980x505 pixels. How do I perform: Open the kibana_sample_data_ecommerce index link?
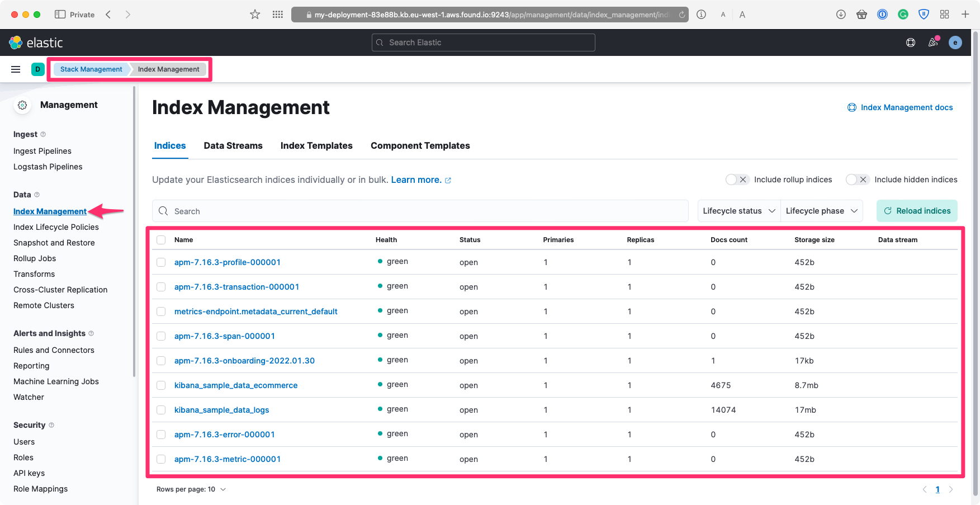tap(235, 385)
